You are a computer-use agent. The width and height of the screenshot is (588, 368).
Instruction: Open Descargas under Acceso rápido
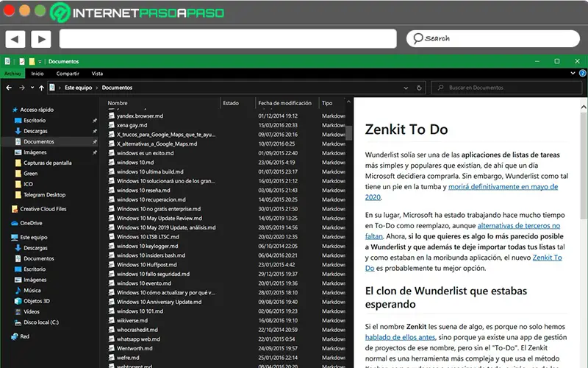(35, 131)
